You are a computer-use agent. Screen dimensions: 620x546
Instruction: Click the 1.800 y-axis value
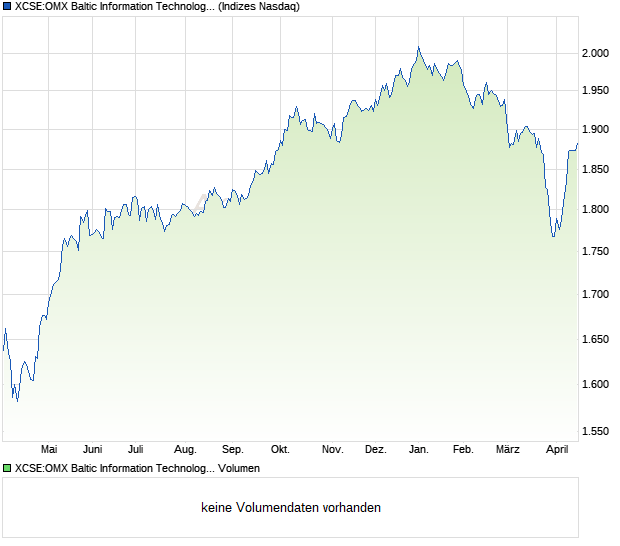595,209
